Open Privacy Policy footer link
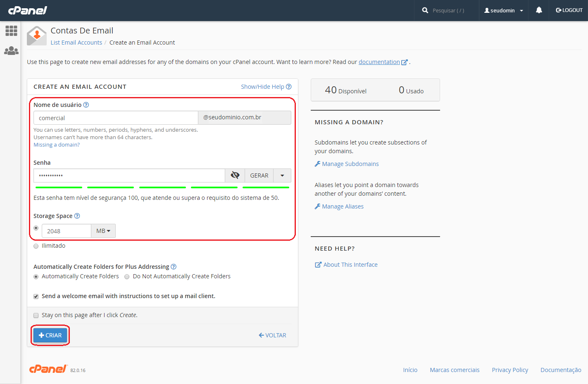This screenshot has height=384, width=588. tap(510, 370)
